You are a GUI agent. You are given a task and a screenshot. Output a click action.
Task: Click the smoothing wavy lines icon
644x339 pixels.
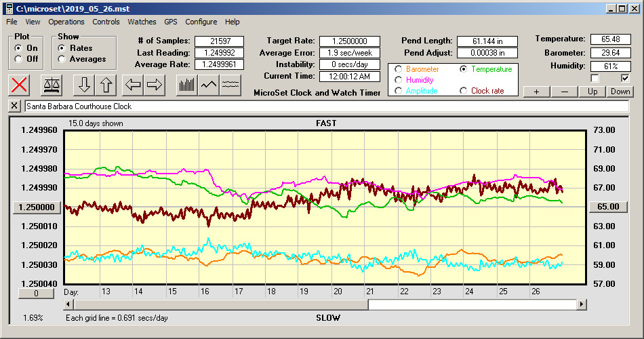click(230, 85)
